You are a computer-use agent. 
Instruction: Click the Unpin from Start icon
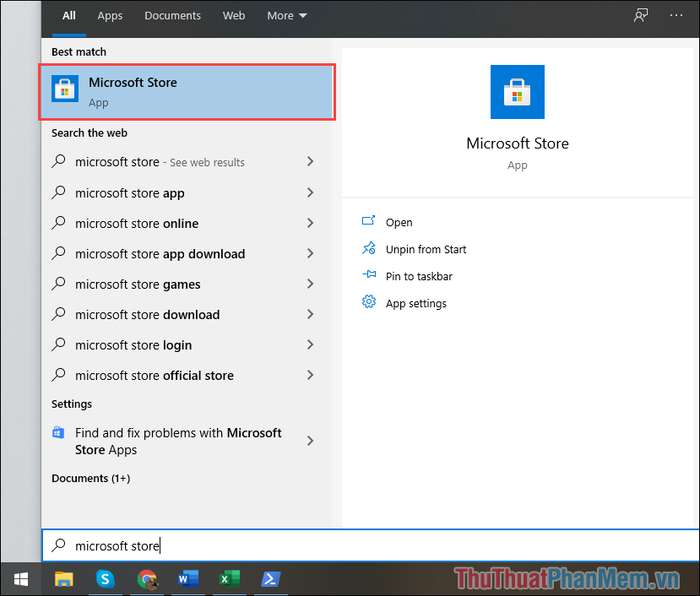click(x=369, y=248)
